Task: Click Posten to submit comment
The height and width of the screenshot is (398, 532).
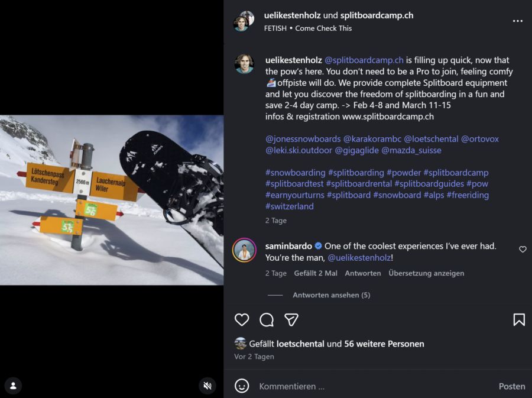Action: [x=511, y=386]
